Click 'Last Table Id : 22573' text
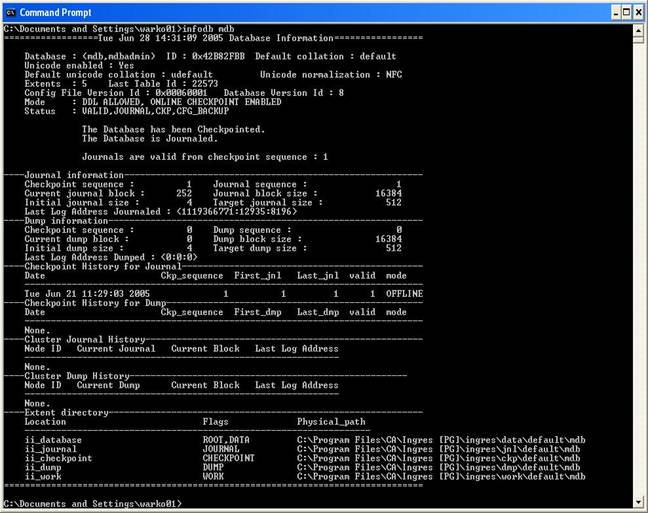 [x=163, y=84]
